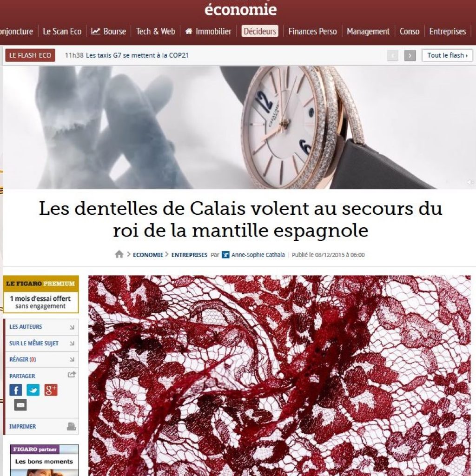Click the share arrow icon beside Partager
The width and height of the screenshot is (476, 476).
pyautogui.click(x=72, y=375)
